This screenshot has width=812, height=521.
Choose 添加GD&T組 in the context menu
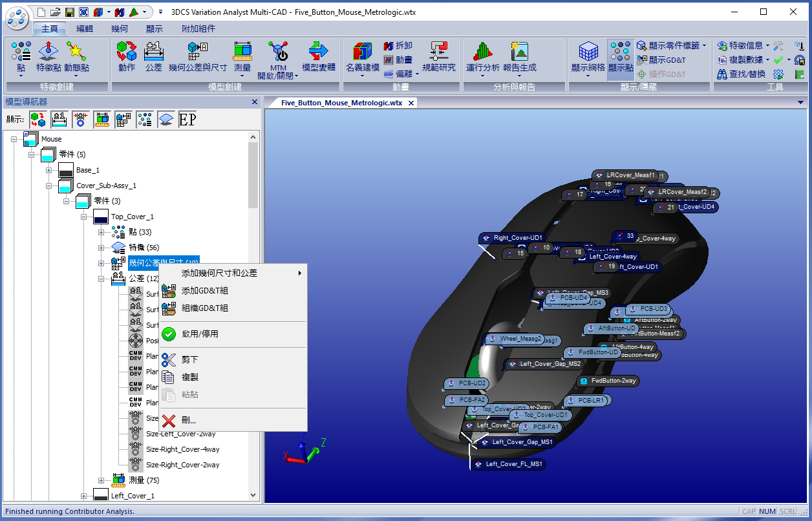233,291
